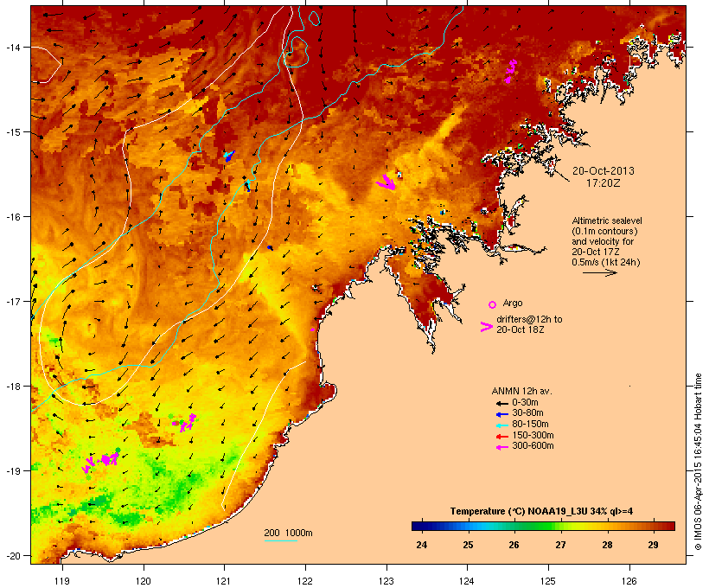
Task: Click the date text 20-Oct-2013
Action: click(x=604, y=171)
